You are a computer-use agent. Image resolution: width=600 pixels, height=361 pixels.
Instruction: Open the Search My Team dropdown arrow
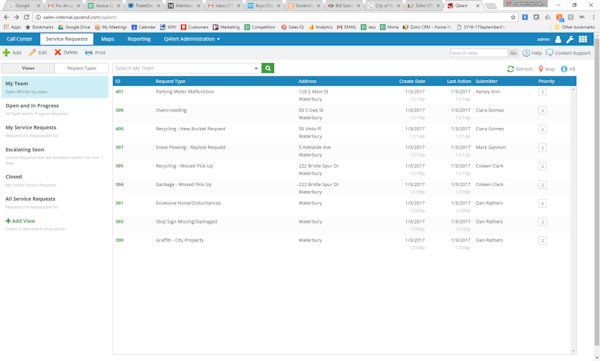[256, 68]
